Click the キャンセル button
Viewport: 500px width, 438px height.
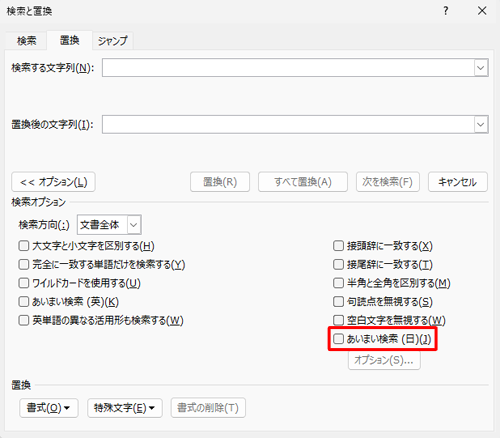click(458, 182)
